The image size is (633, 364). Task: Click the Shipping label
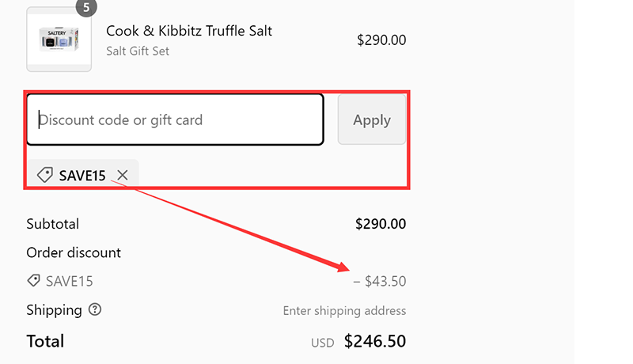click(x=54, y=309)
